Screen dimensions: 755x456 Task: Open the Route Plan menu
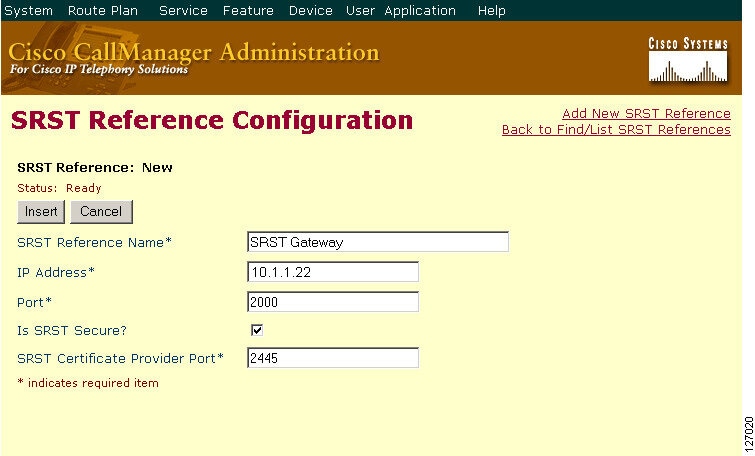click(103, 10)
